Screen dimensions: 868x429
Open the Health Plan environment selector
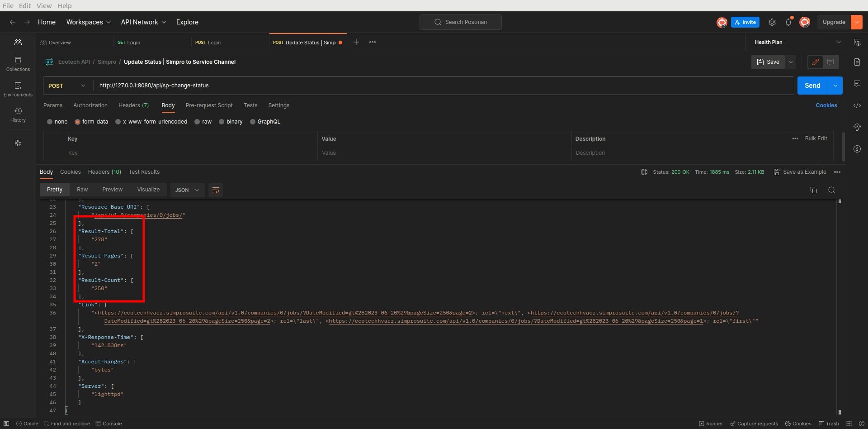[798, 42]
